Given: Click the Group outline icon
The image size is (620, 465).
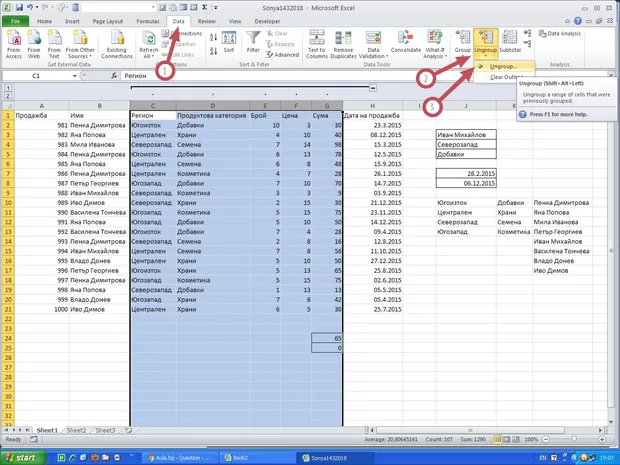Looking at the screenshot, I should point(463,44).
